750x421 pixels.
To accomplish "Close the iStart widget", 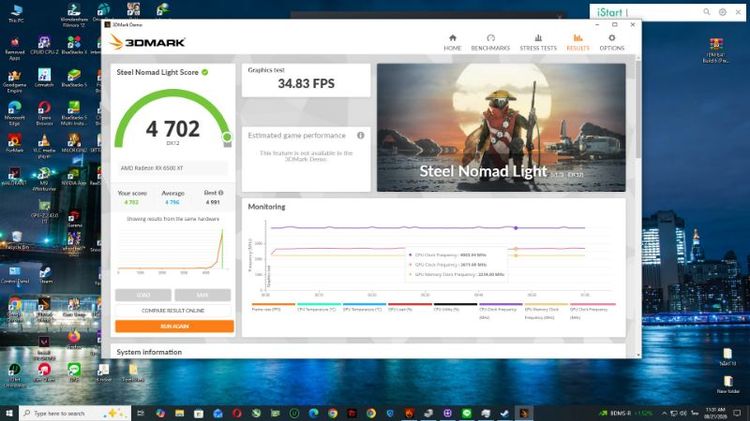I will tap(738, 12).
